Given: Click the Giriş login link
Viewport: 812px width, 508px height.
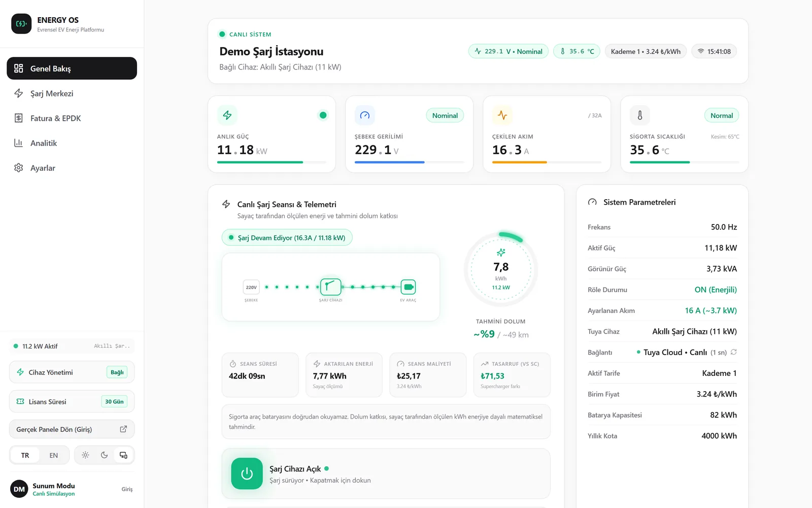Looking at the screenshot, I should pos(127,489).
